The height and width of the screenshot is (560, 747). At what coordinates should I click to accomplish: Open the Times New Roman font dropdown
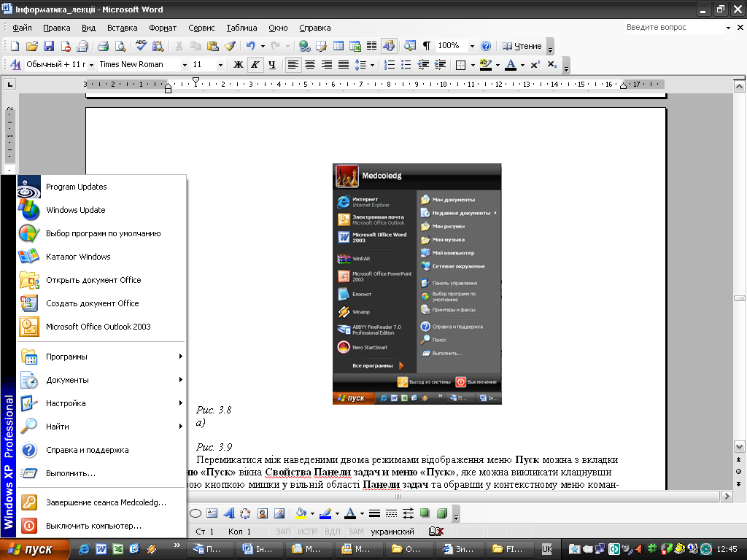(x=185, y=65)
